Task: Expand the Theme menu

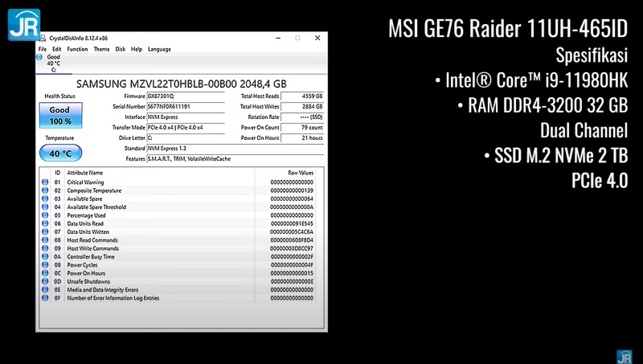Action: click(x=101, y=49)
